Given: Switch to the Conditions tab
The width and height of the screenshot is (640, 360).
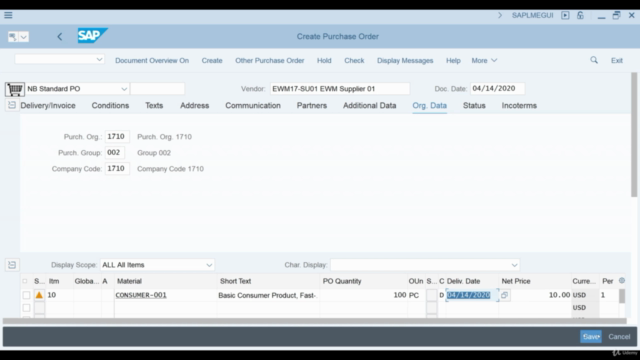Looking at the screenshot, I should click(110, 106).
